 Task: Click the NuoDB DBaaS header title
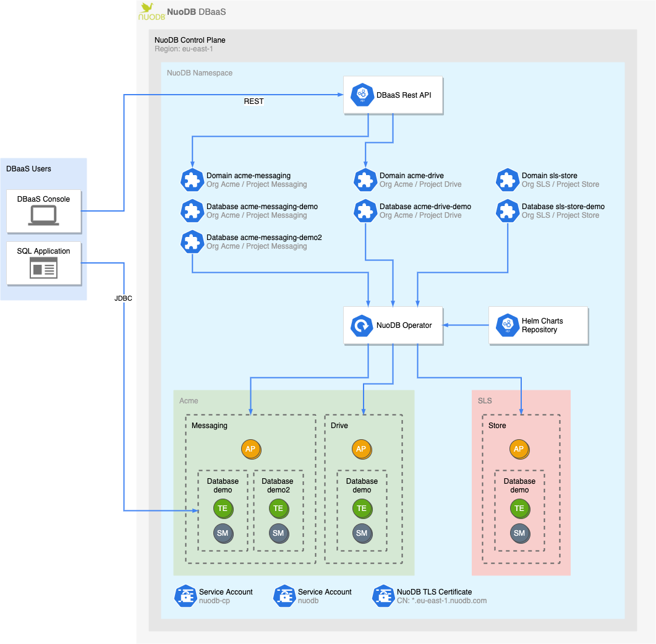pos(196,12)
